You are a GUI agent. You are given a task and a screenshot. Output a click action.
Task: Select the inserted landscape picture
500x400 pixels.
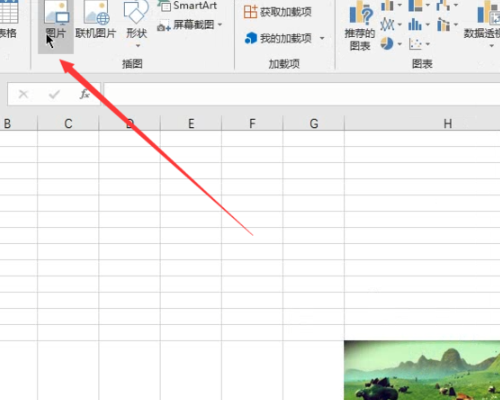tap(422, 370)
